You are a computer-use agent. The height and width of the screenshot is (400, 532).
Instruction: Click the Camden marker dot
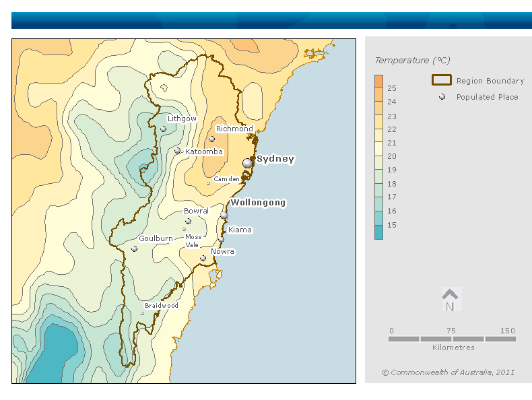208,183
